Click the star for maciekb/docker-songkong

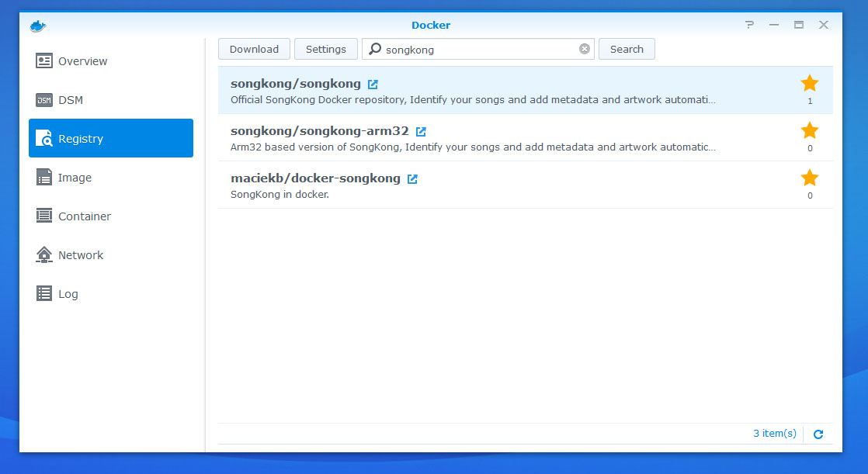[x=810, y=178]
